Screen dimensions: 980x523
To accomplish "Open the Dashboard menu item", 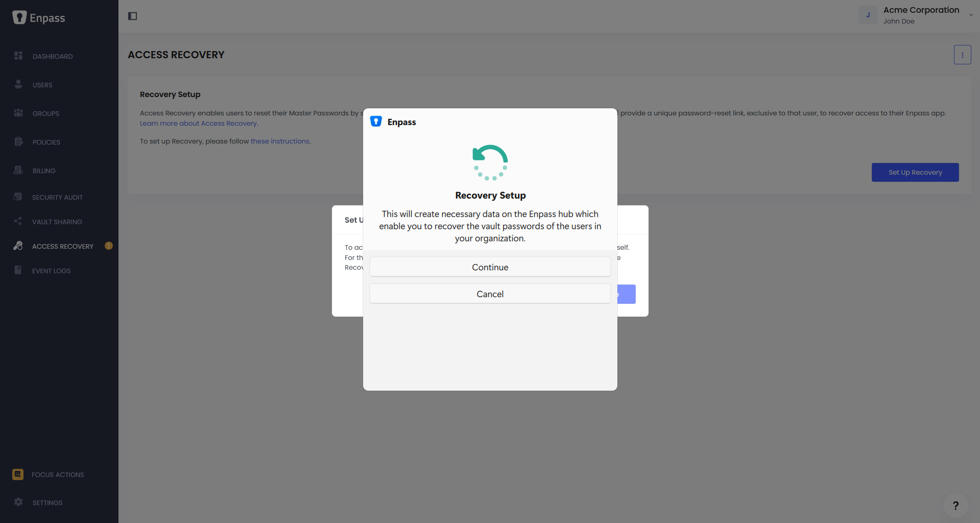I will (53, 56).
